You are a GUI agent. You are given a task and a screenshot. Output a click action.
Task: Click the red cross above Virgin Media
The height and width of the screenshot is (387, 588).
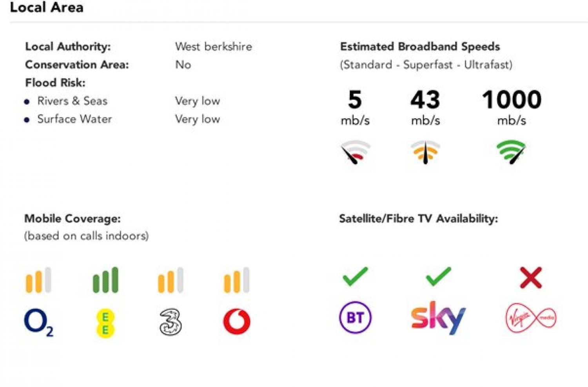point(531,277)
